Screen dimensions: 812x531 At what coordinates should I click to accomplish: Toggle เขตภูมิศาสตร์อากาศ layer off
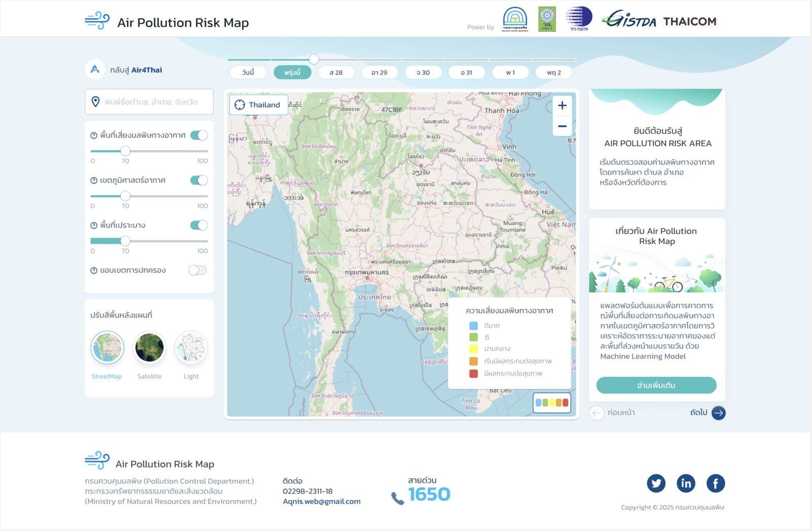tap(199, 180)
